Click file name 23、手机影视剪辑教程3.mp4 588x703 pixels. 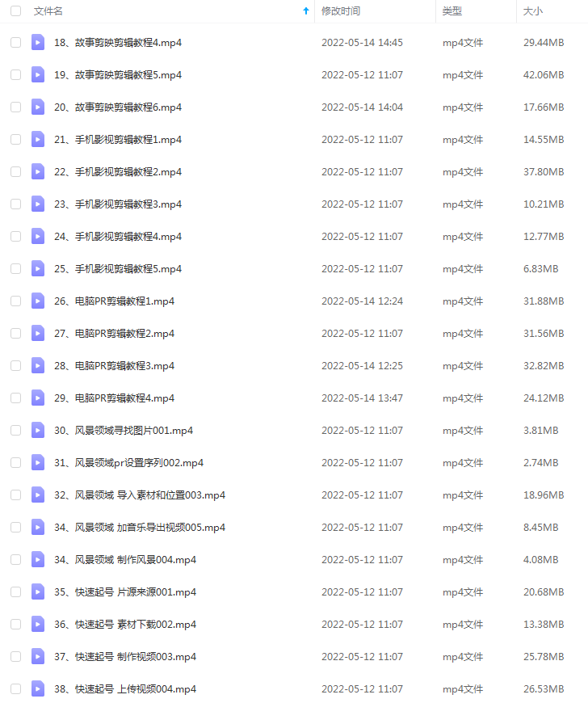118,204
